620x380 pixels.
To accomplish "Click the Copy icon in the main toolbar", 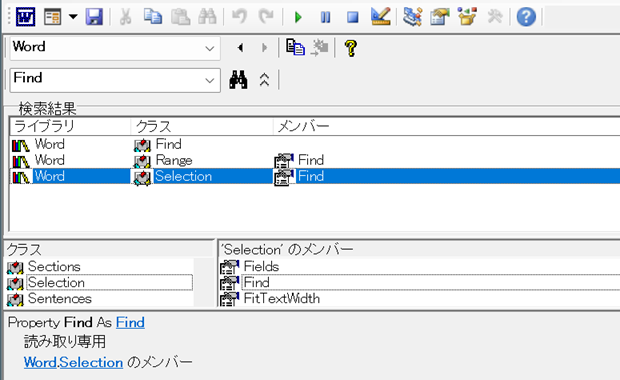I will point(153,17).
